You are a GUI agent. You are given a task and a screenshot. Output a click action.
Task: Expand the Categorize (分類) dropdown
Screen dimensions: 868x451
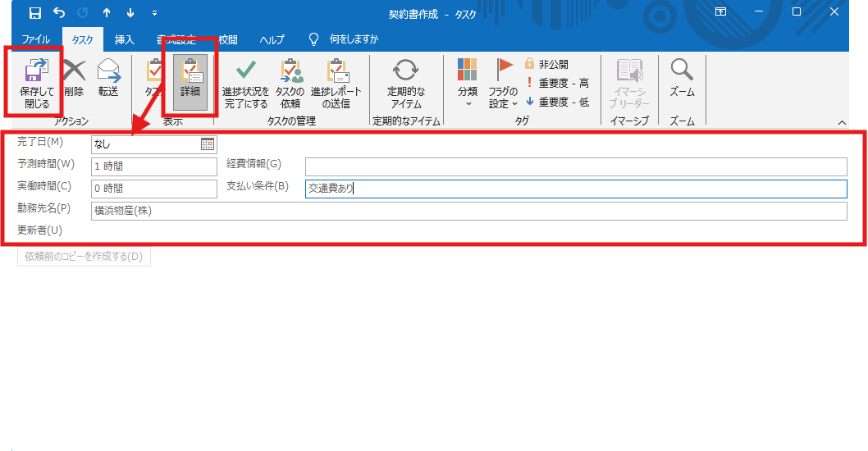(468, 84)
